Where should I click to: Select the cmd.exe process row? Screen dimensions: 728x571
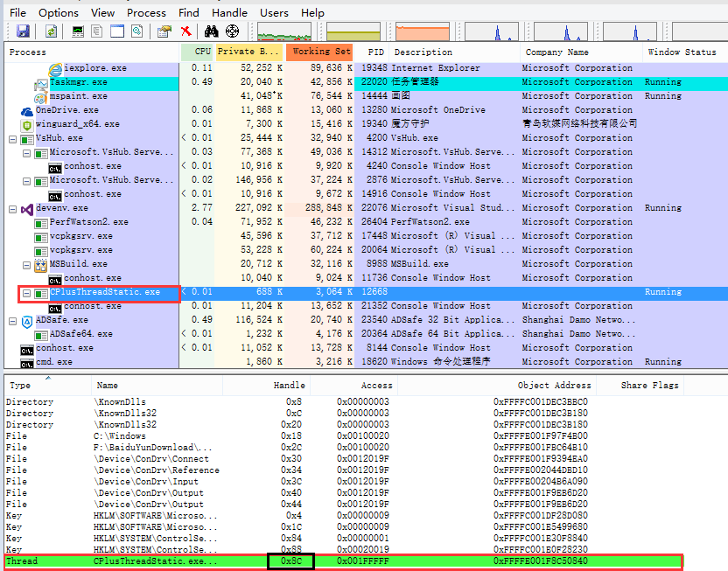point(366,363)
